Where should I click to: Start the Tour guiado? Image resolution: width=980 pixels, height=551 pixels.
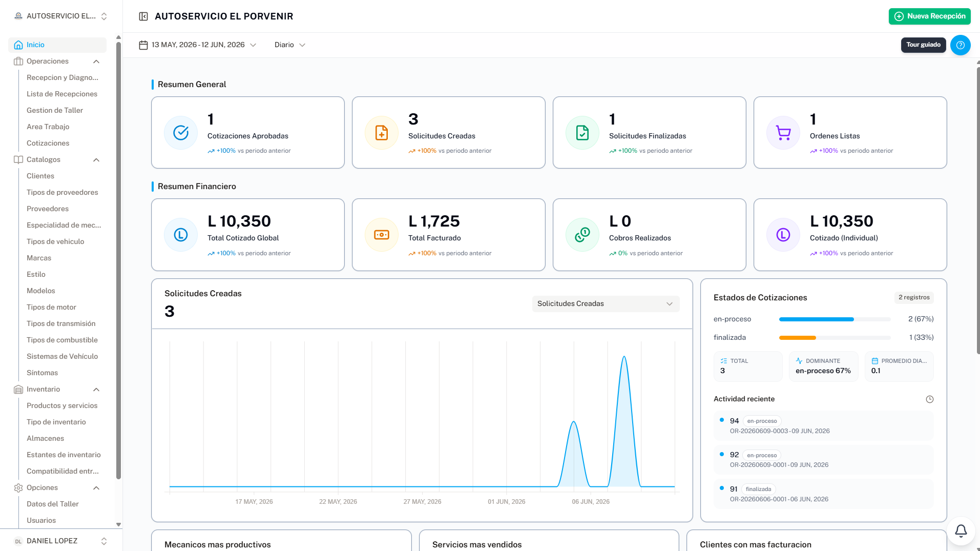click(923, 45)
